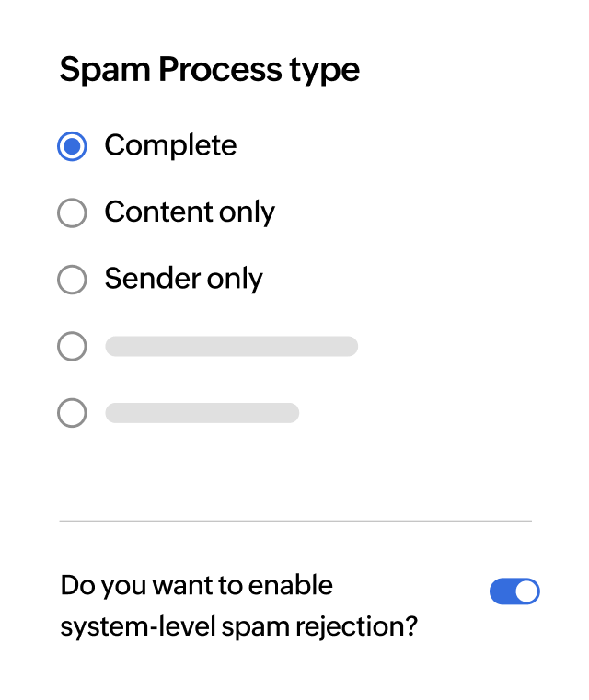Disable the system-level spam rejection toggle
589x700 pixels.
514,591
